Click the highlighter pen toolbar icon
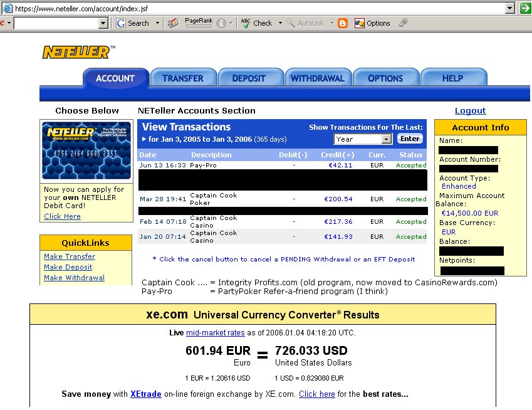This screenshot has height=410, width=532. tap(403, 23)
